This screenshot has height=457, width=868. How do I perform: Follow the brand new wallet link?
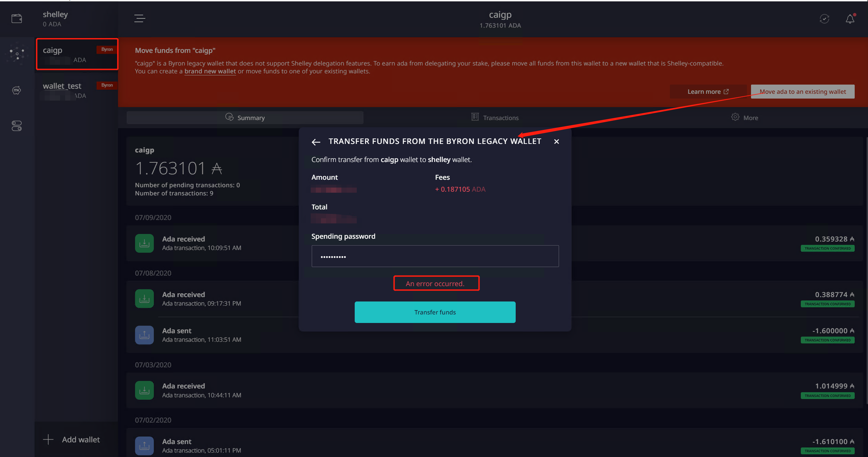pos(210,71)
